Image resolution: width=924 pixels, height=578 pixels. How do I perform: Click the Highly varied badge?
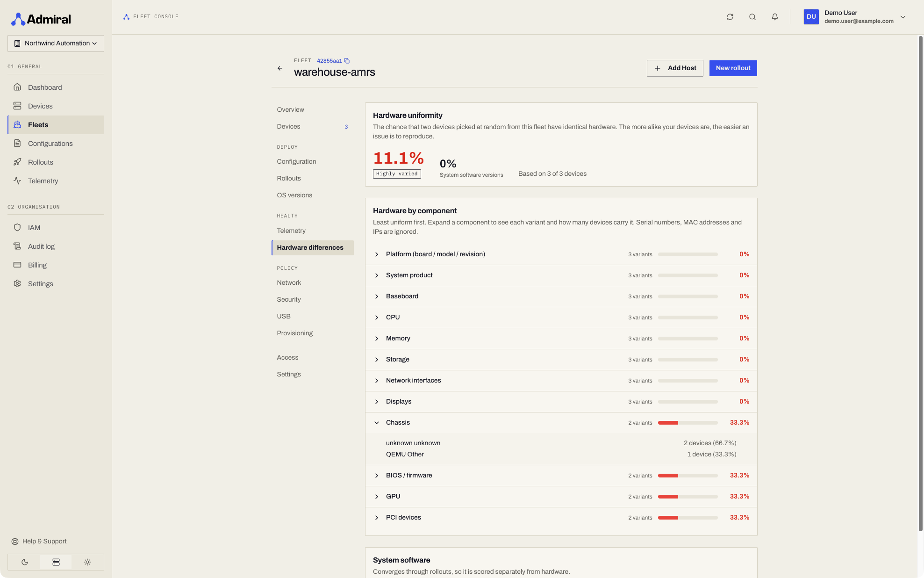coord(397,174)
